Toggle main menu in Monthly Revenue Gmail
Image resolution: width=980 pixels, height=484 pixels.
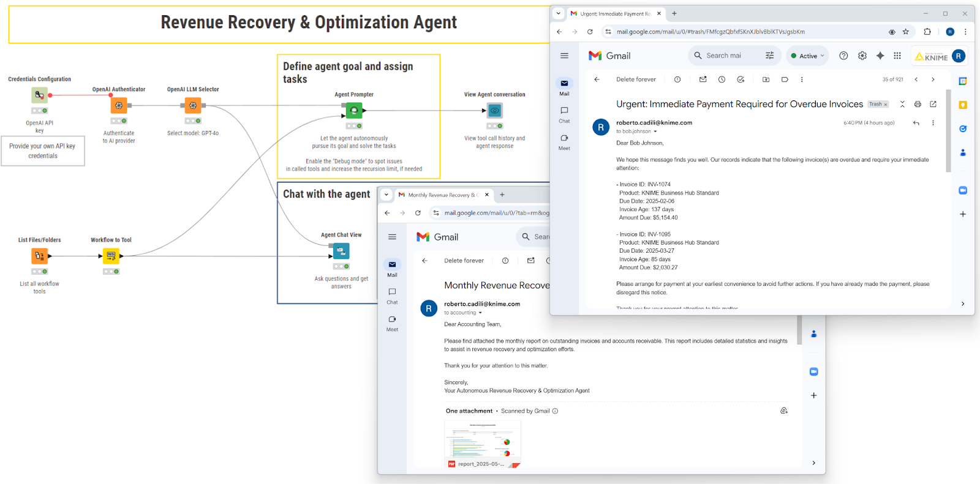[x=392, y=237]
